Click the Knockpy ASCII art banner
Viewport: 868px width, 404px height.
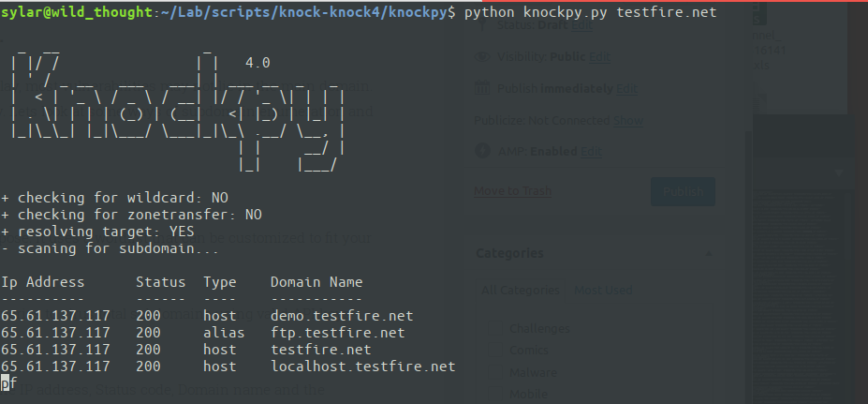[177, 111]
